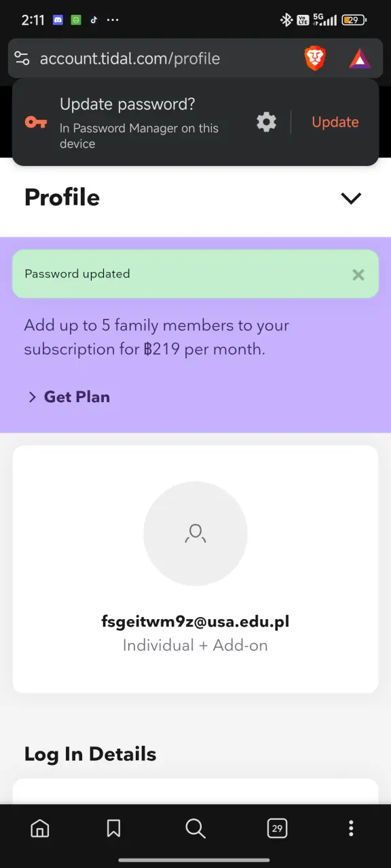Open the Get Plan link
The height and width of the screenshot is (868, 391).
77,397
